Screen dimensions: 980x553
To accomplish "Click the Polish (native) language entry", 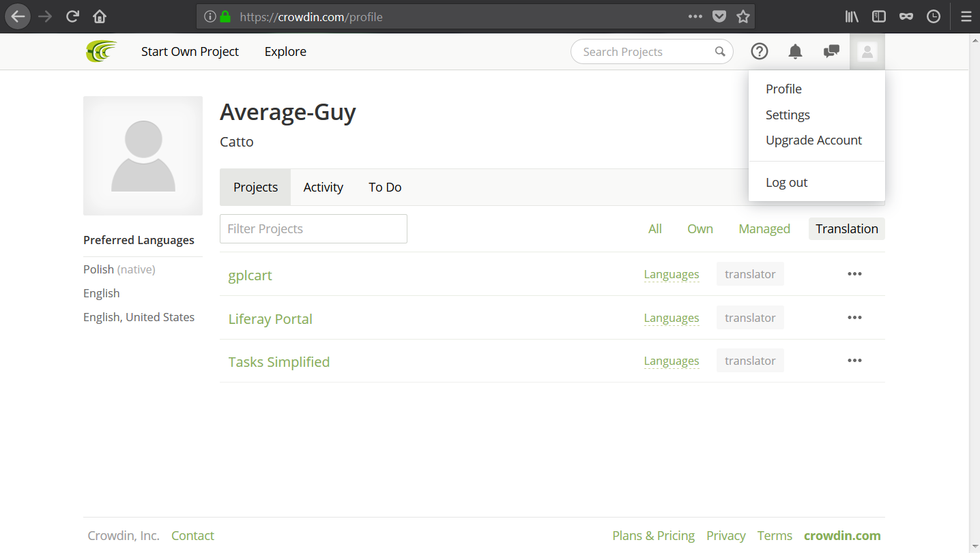I will pyautogui.click(x=119, y=269).
